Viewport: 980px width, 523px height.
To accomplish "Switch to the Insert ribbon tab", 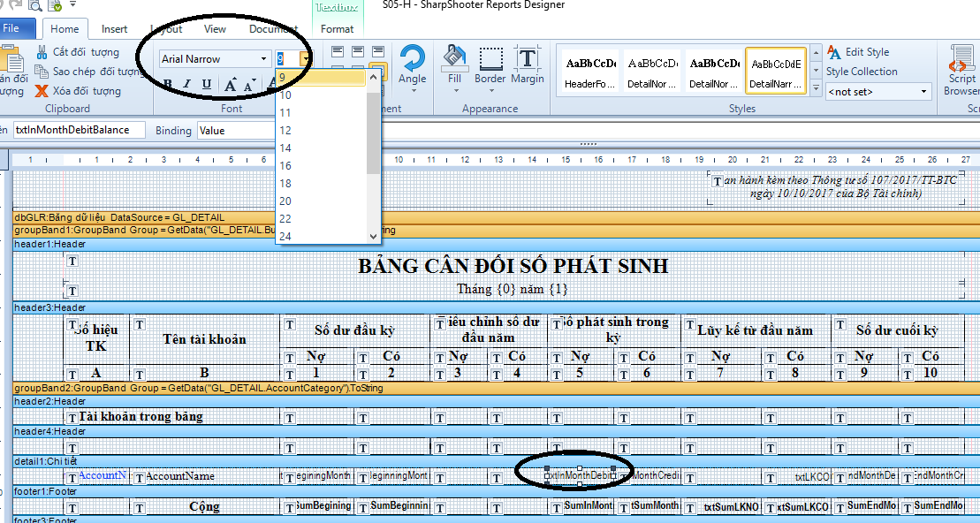I will 114,29.
